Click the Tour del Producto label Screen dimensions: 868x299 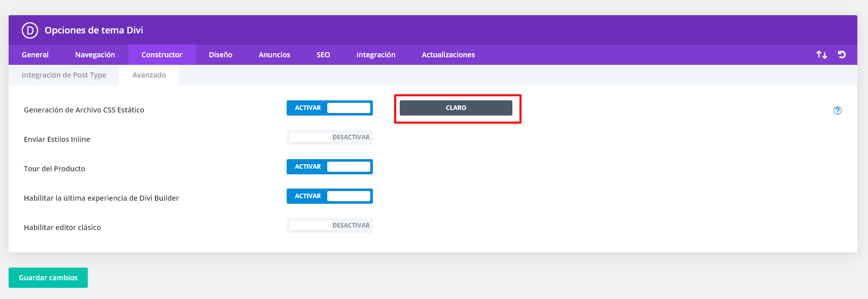[54, 169]
